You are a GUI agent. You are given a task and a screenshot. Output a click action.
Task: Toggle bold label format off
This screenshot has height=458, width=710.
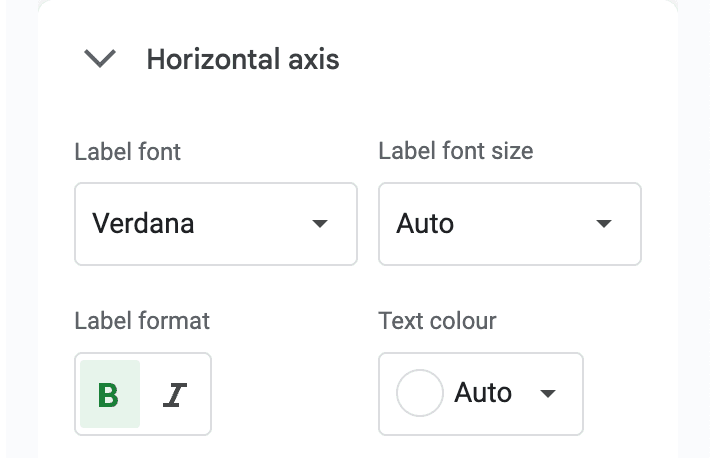110,395
